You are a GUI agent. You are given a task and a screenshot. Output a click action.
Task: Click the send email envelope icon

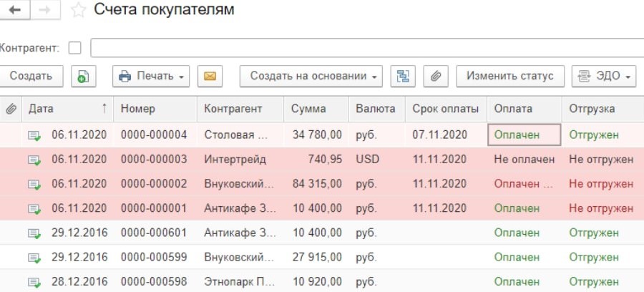pos(210,76)
